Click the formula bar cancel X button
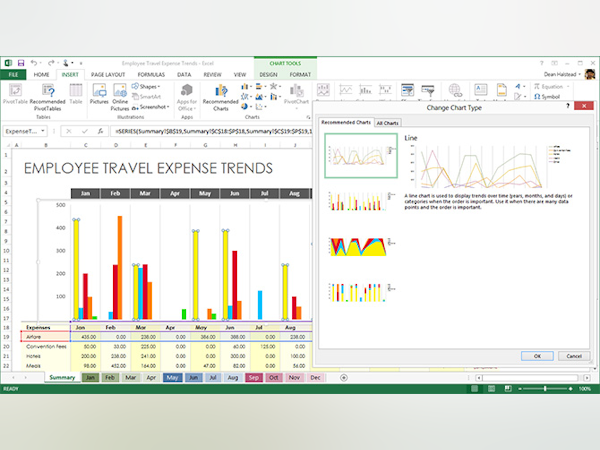 point(69,131)
